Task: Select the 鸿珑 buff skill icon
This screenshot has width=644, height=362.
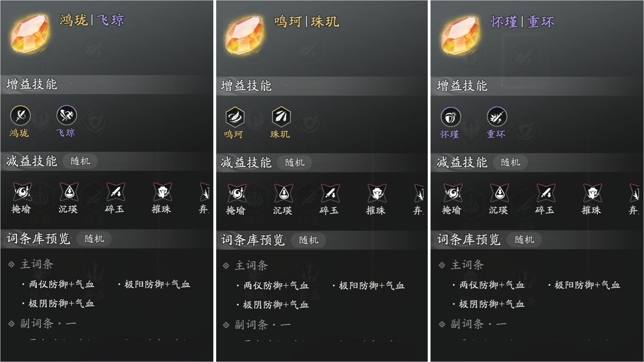Action: point(20,116)
